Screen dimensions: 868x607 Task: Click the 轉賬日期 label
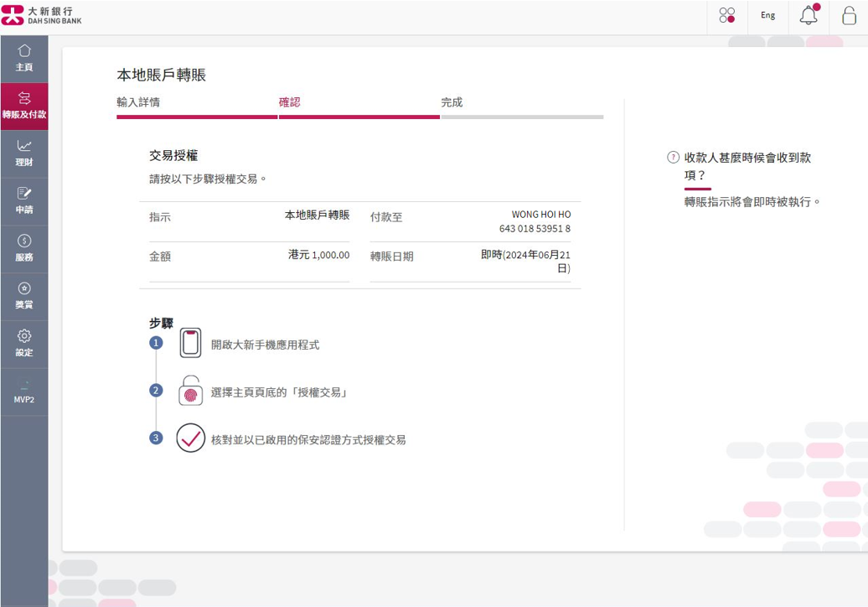(x=392, y=257)
